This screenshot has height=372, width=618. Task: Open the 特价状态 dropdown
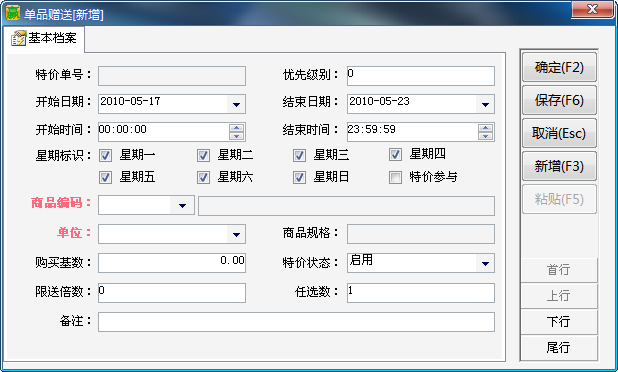[x=485, y=263]
